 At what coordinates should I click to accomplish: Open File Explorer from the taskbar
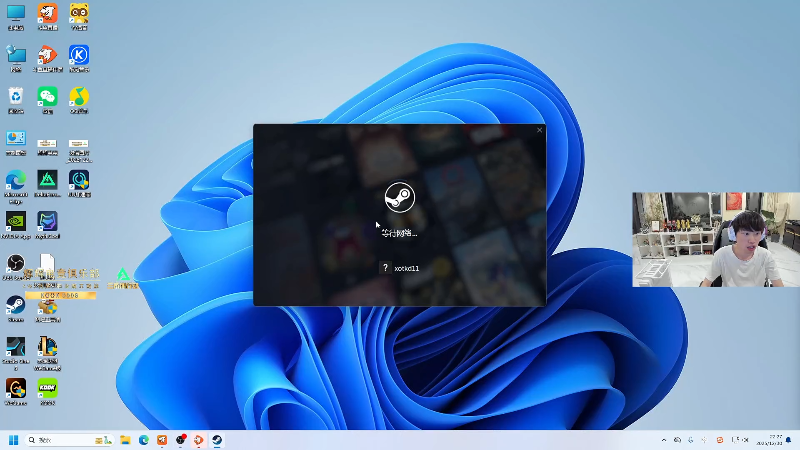click(x=125, y=440)
